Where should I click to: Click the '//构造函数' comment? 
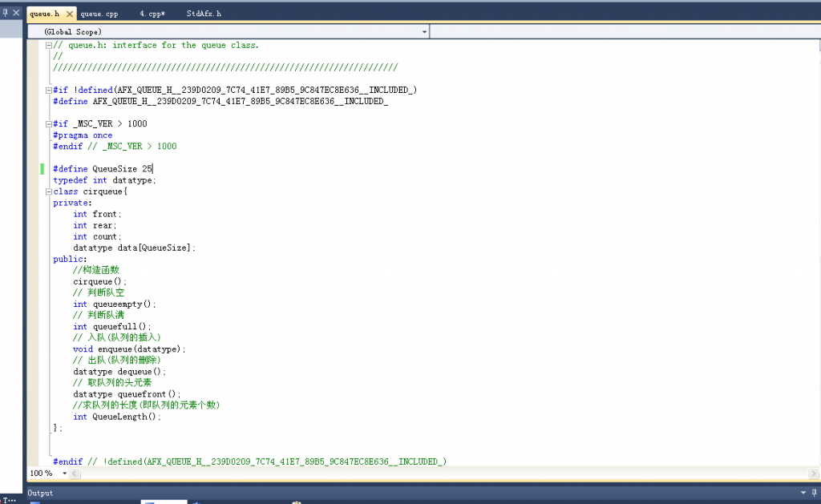(96, 270)
